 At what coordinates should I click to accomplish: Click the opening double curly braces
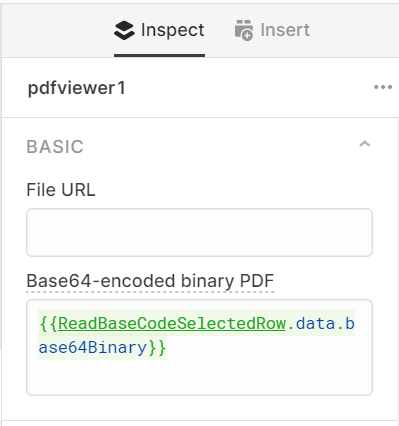click(x=48, y=323)
